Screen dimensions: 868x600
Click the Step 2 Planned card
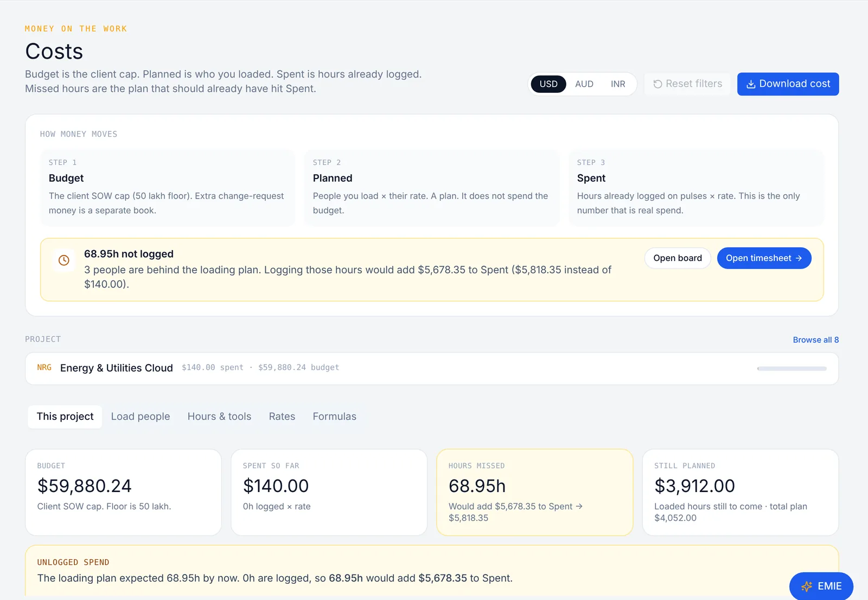[432, 188]
